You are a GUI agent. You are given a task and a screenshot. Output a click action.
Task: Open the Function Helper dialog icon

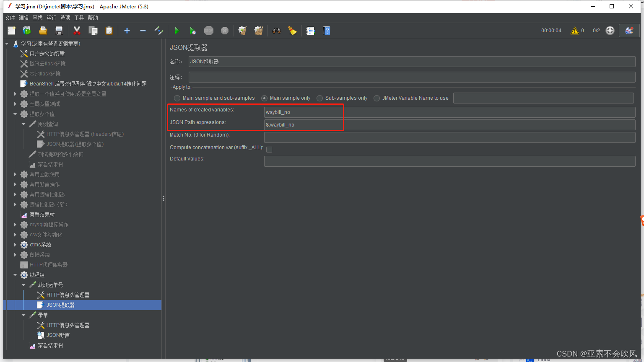310,31
